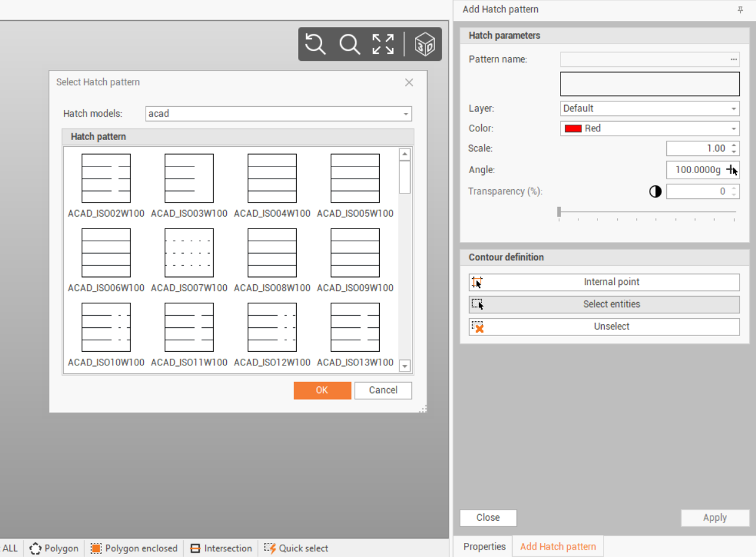Expand the Hatch models dropdown
756x557 pixels.
pyautogui.click(x=406, y=114)
